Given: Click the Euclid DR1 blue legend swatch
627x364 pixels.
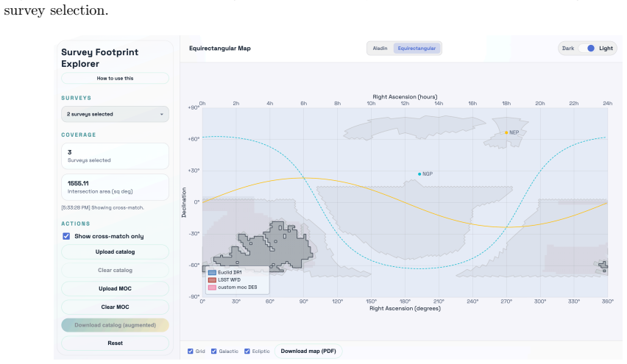Looking at the screenshot, I should [212, 273].
